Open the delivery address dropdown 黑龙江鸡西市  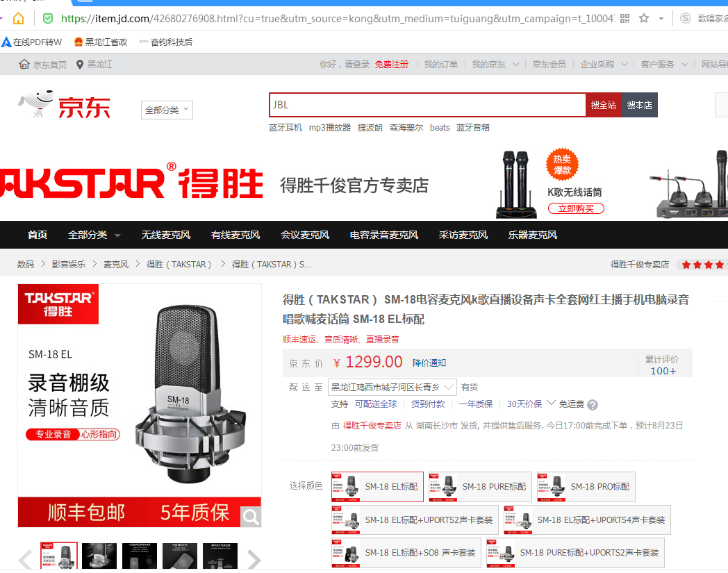pyautogui.click(x=392, y=388)
